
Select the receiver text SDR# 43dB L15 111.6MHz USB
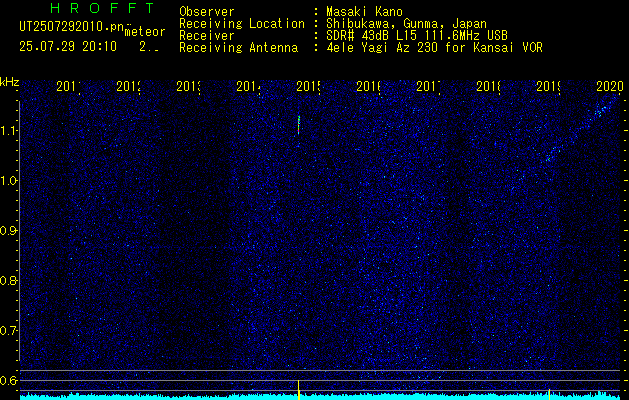pos(417,35)
